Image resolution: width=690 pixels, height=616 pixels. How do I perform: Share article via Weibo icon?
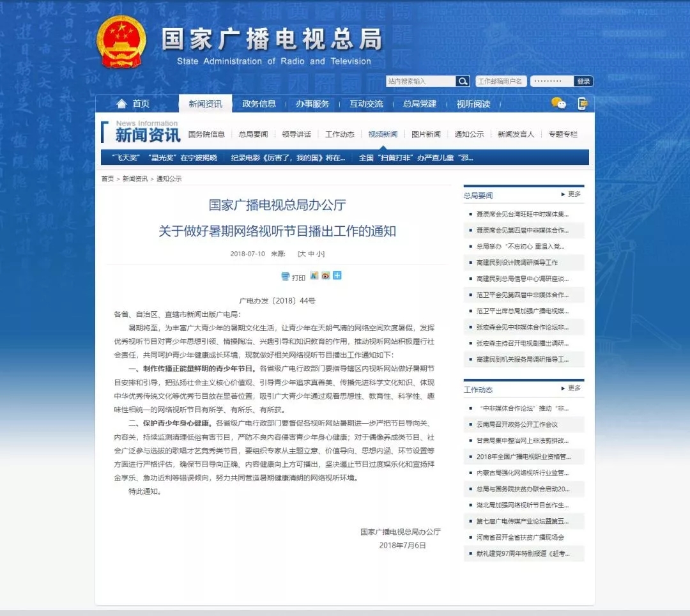point(326,275)
